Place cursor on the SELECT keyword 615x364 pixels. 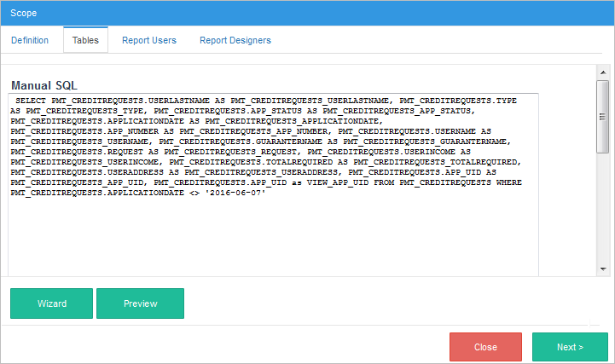[x=31, y=101]
